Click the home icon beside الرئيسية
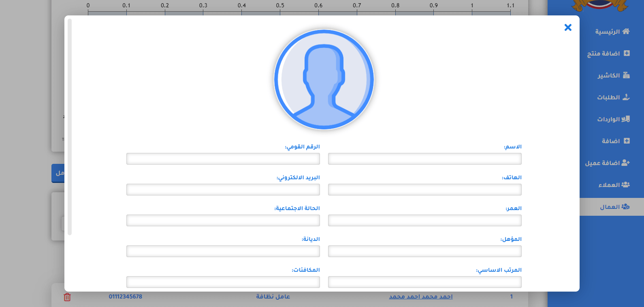Screen dimensions: 644x307 pos(626,31)
